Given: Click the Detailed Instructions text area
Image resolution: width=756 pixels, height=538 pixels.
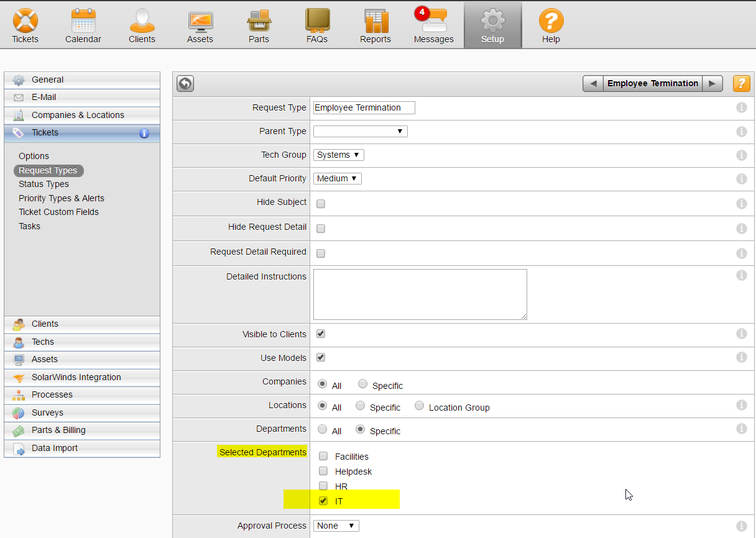Looking at the screenshot, I should [x=420, y=294].
